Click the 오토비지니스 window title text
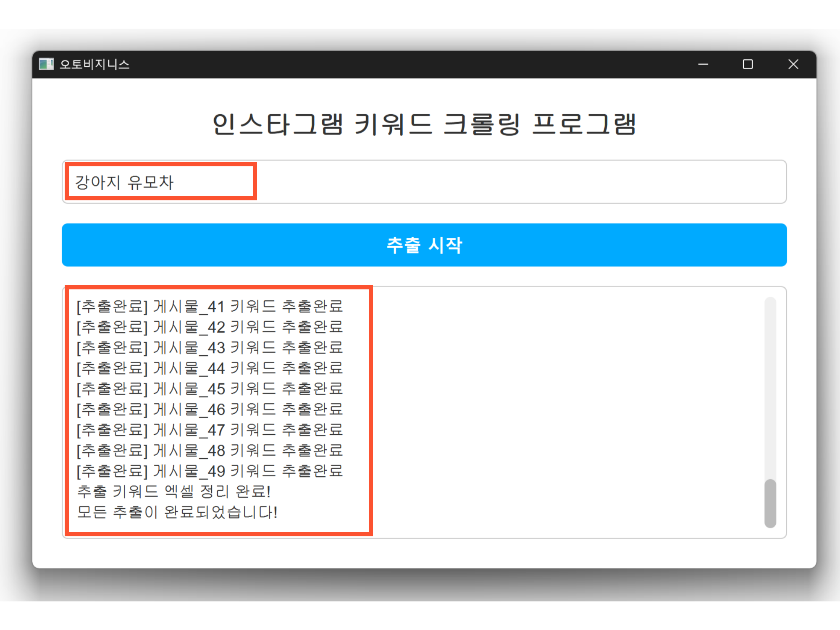The image size is (840, 630). click(x=94, y=64)
